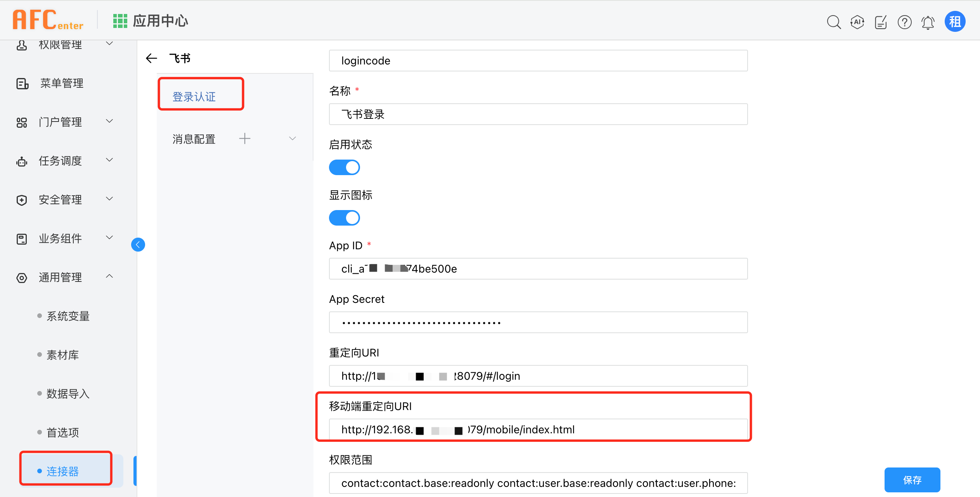Open the AI assistant icon
Screen dimensions: 980x497
coord(857,22)
